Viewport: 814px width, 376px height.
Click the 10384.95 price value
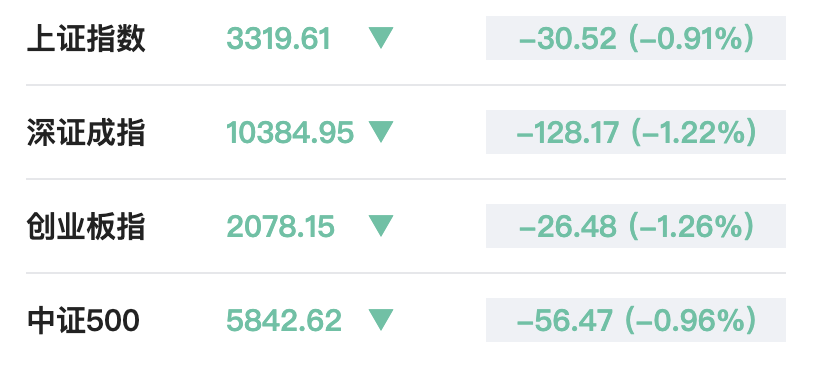pyautogui.click(x=290, y=132)
